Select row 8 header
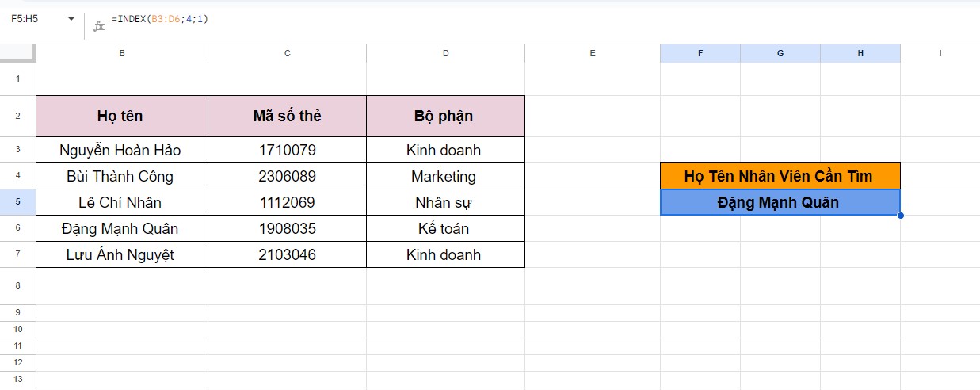 [17, 285]
